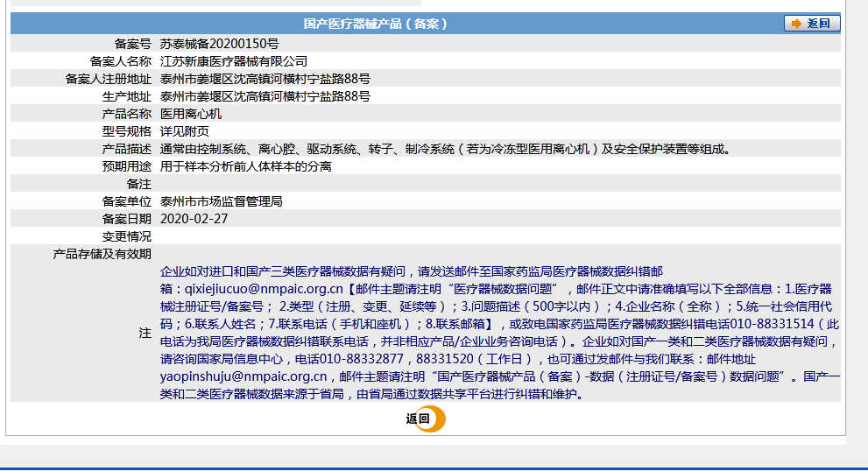868x471 pixels.
Task: Click the 备案日期 field label
Action: tap(127, 219)
